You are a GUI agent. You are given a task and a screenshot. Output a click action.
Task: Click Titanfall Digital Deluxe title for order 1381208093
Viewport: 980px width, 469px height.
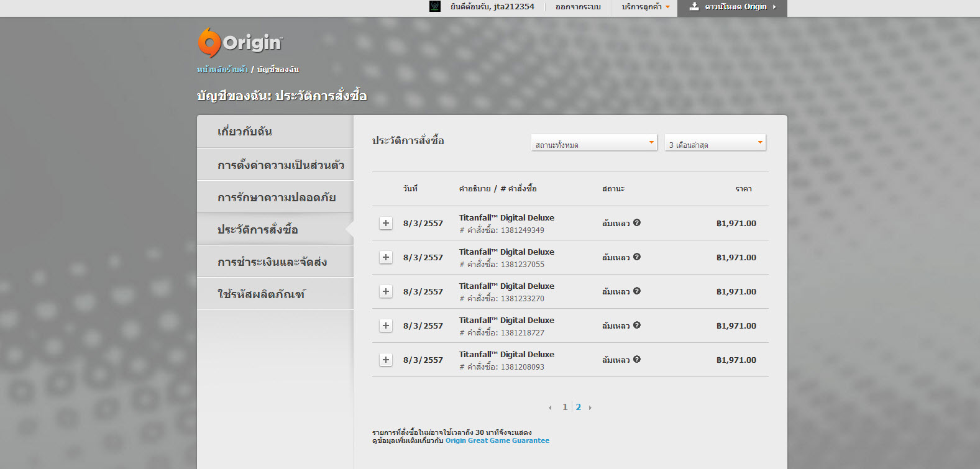tap(506, 354)
